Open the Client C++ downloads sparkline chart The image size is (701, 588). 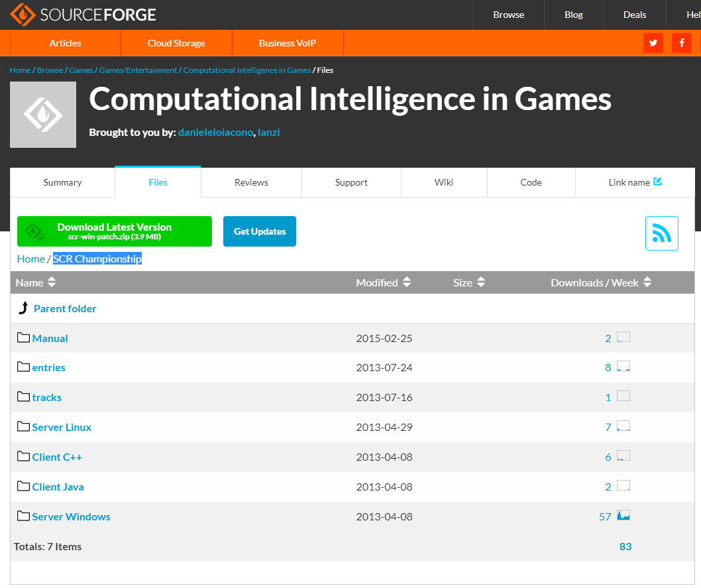click(623, 456)
